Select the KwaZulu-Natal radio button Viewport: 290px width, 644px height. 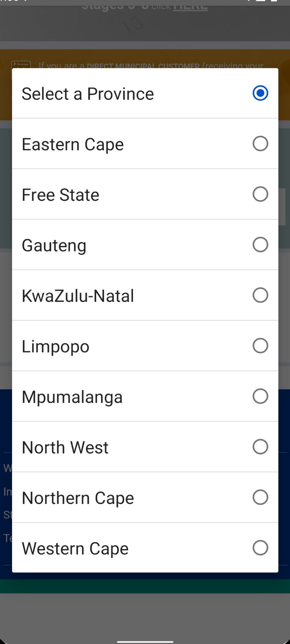pyautogui.click(x=260, y=295)
